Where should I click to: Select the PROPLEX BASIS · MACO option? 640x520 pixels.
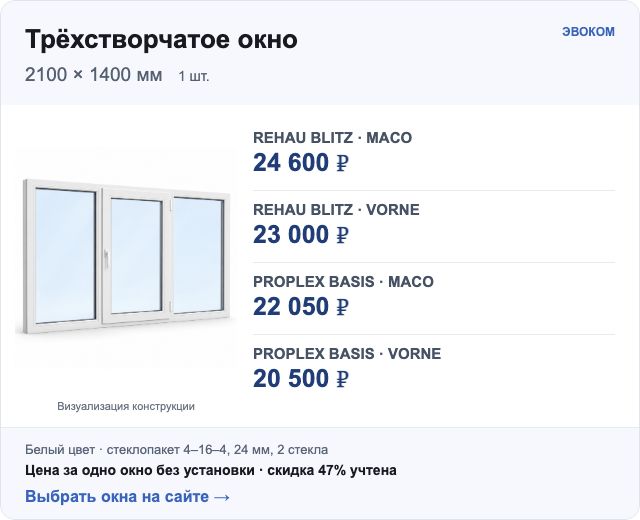(434, 298)
